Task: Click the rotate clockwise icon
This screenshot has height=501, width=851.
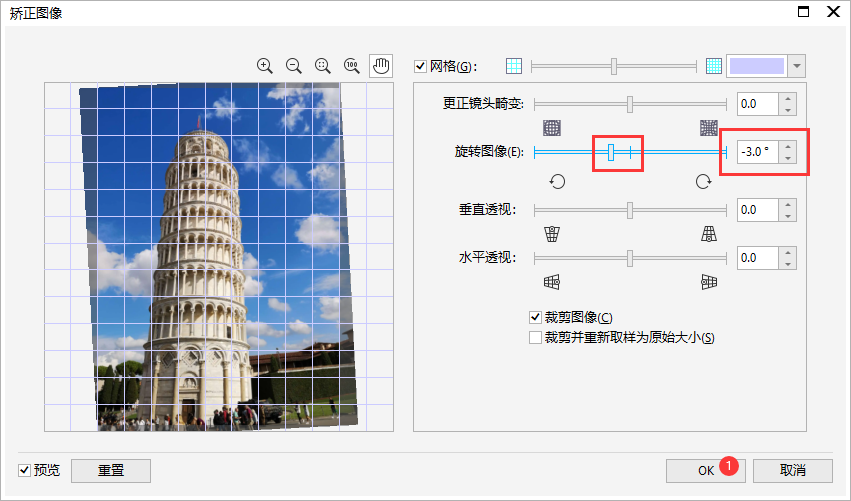Action: [x=703, y=181]
